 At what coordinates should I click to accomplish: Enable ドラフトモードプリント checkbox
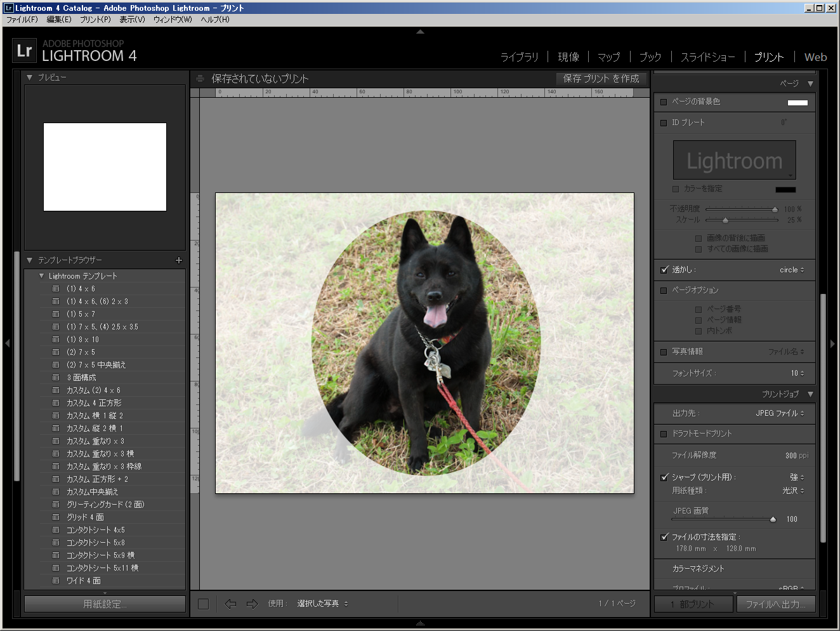(x=664, y=434)
